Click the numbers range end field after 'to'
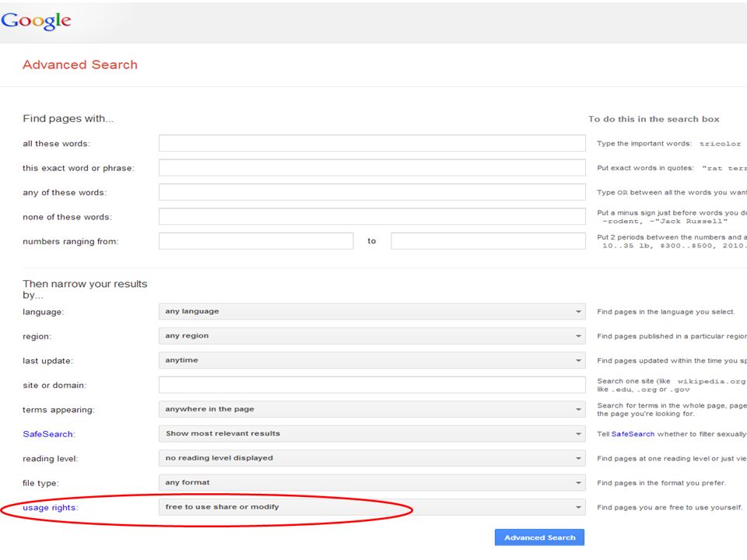Image resolution: width=747 pixels, height=560 pixels. click(489, 241)
